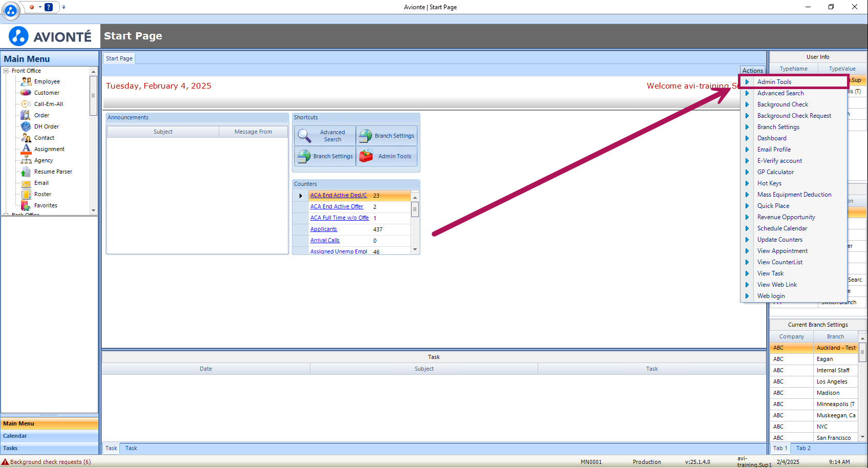
Task: Click the row selector arrow in Counters
Action: (x=301, y=196)
